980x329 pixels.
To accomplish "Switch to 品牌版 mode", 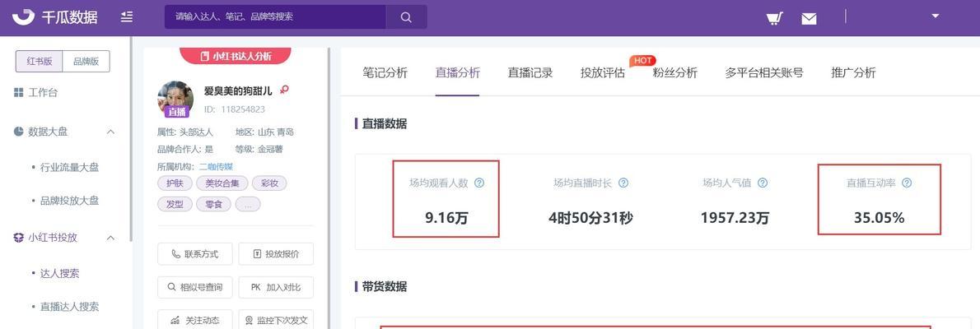I will 86,61.
